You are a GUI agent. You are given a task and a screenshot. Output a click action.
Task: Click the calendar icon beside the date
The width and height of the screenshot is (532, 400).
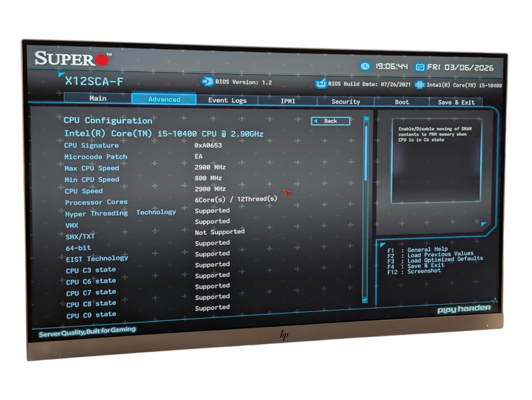[x=420, y=67]
